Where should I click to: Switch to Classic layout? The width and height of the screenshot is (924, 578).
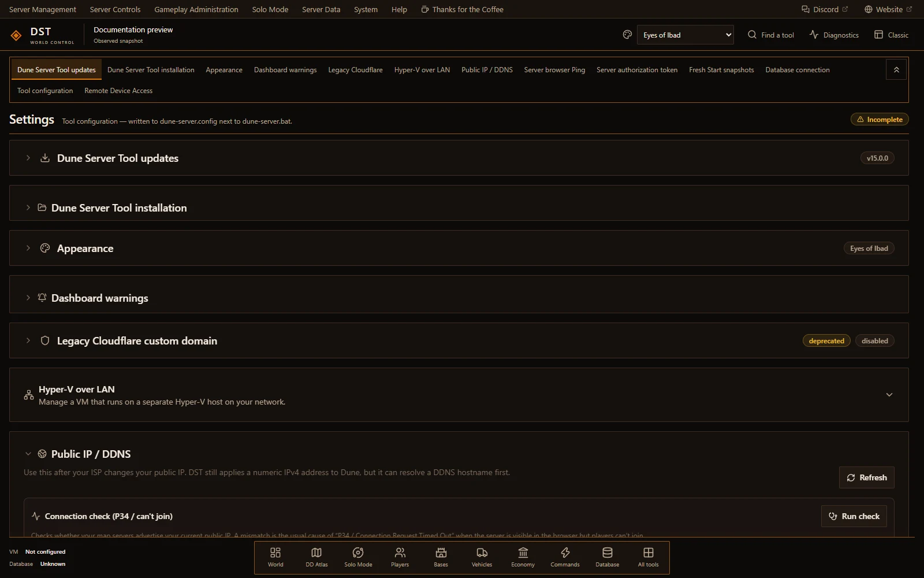tap(891, 35)
